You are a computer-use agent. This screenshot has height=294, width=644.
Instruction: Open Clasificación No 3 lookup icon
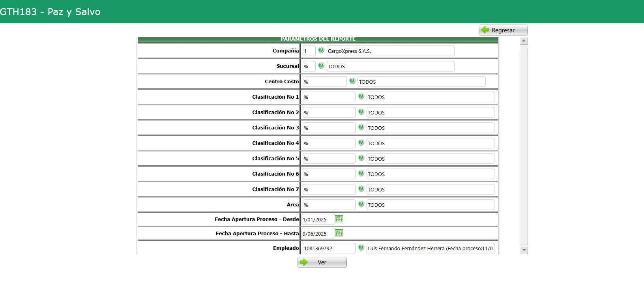click(x=361, y=127)
